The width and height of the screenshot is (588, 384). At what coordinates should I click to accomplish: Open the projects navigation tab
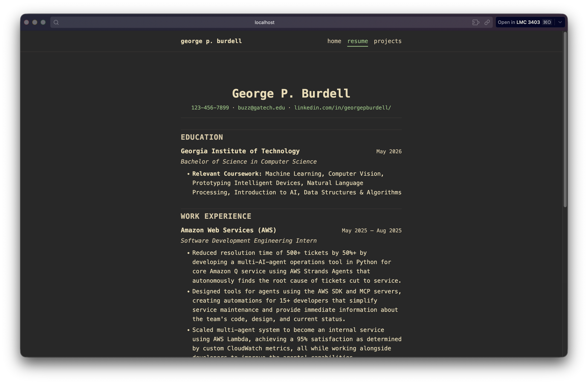387,41
